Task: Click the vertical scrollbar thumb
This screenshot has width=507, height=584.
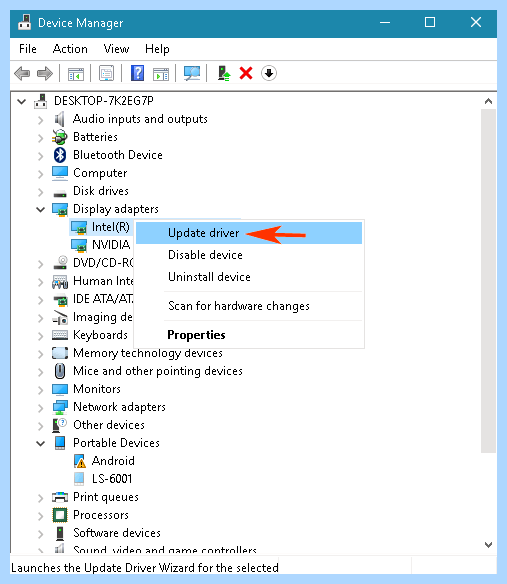Action: pyautogui.click(x=488, y=281)
